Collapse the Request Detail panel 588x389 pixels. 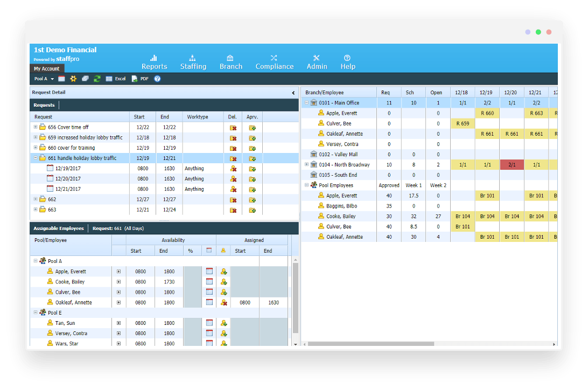coord(293,93)
